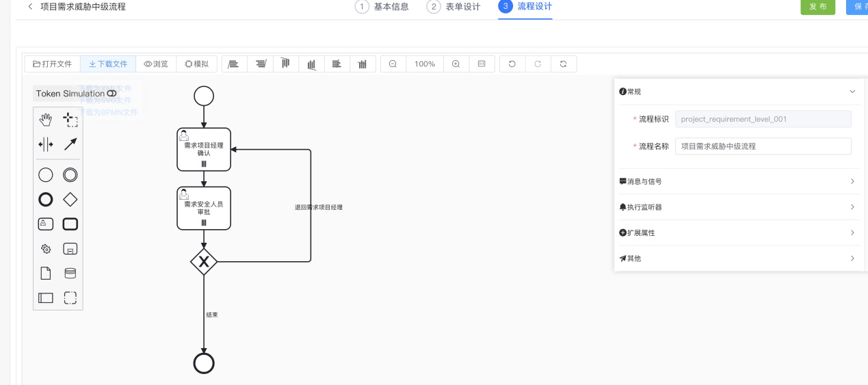868x385 pixels.
Task: Activate the lasso selection tool
Action: tap(70, 120)
